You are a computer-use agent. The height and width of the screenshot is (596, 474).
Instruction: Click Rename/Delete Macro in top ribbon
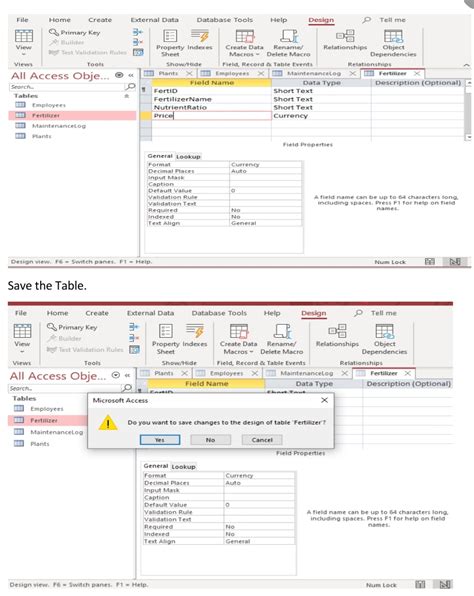289,43
